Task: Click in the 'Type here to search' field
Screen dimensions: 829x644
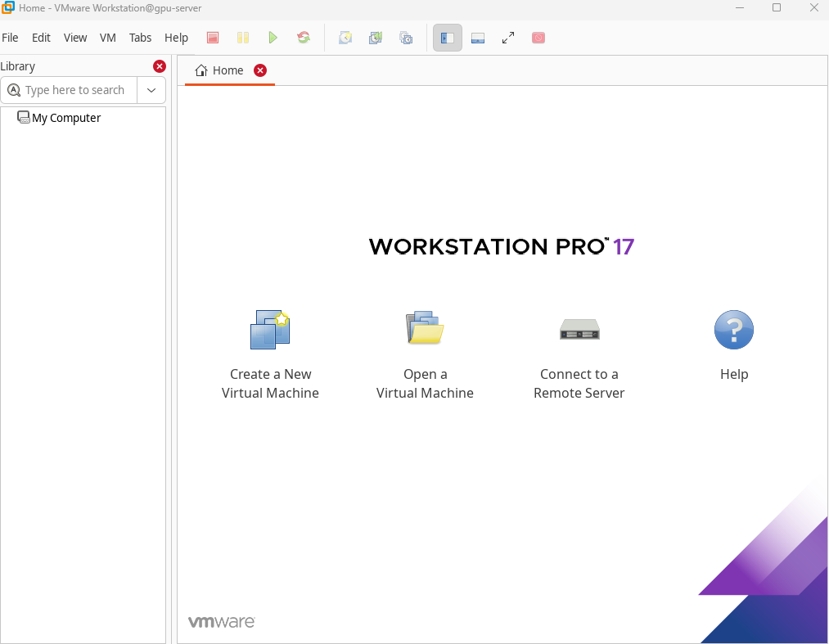Action: pyautogui.click(x=74, y=90)
